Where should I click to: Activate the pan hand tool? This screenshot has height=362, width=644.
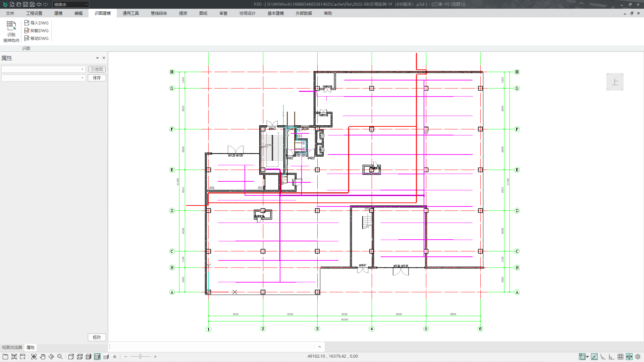[43, 357]
